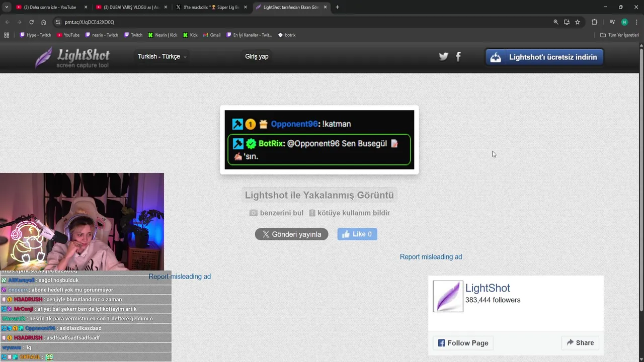This screenshot has width=644, height=362.
Task: Open the 'Tüm Yer İşaretleri' folder
Action: 620,35
